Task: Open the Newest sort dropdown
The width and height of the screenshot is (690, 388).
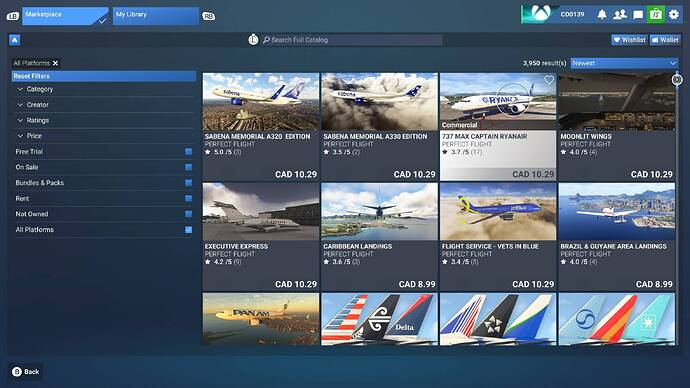Action: pyautogui.click(x=624, y=63)
